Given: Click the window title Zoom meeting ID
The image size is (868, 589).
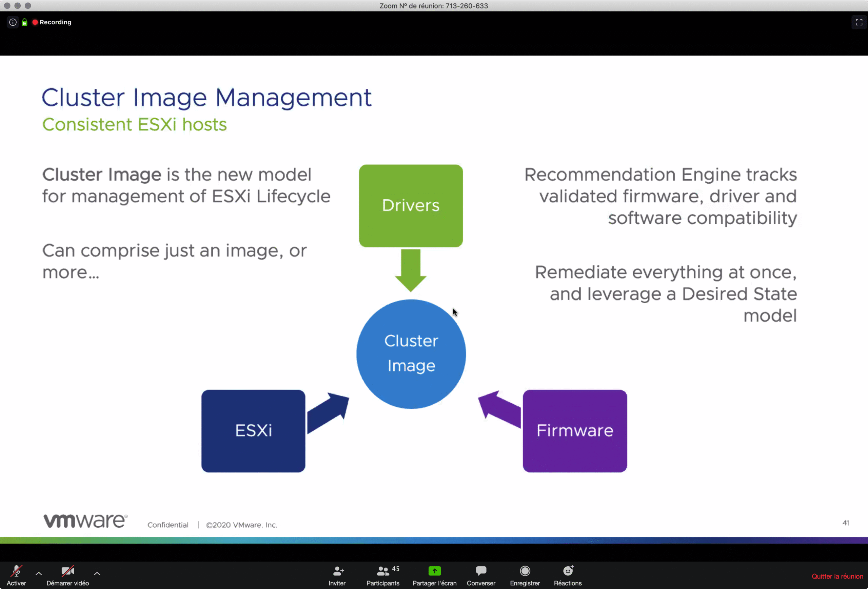Looking at the screenshot, I should tap(434, 6).
